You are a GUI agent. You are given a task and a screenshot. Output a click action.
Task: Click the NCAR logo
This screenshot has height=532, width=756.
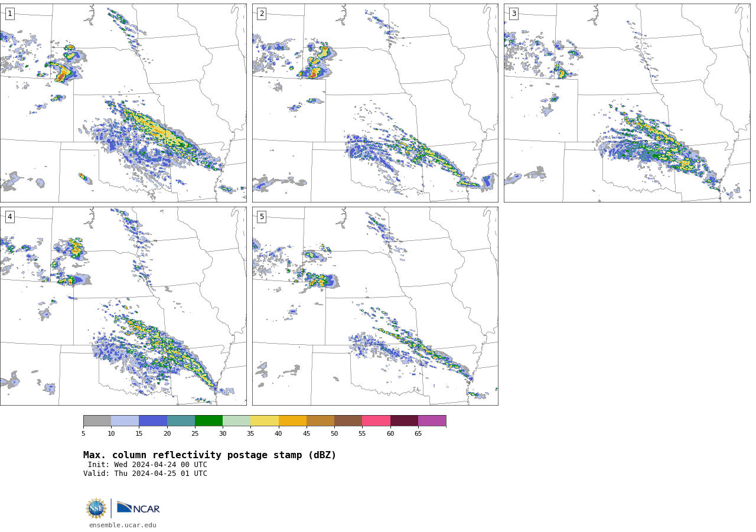pos(138,508)
